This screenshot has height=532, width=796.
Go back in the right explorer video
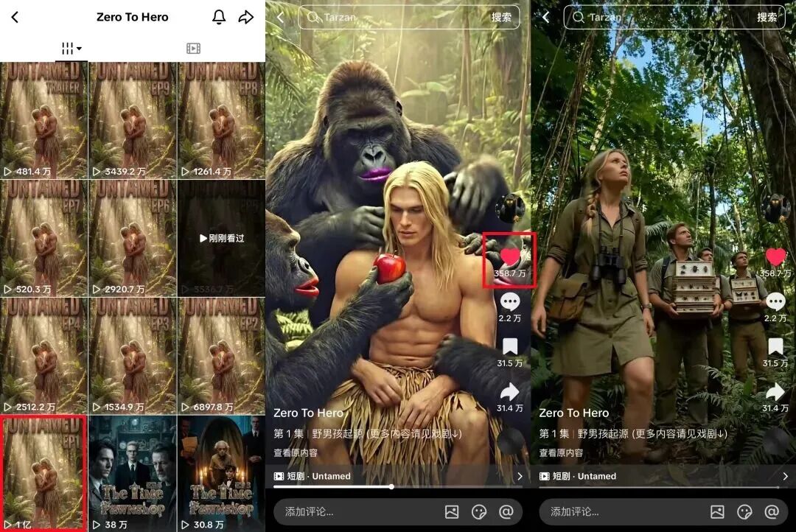pos(546,17)
